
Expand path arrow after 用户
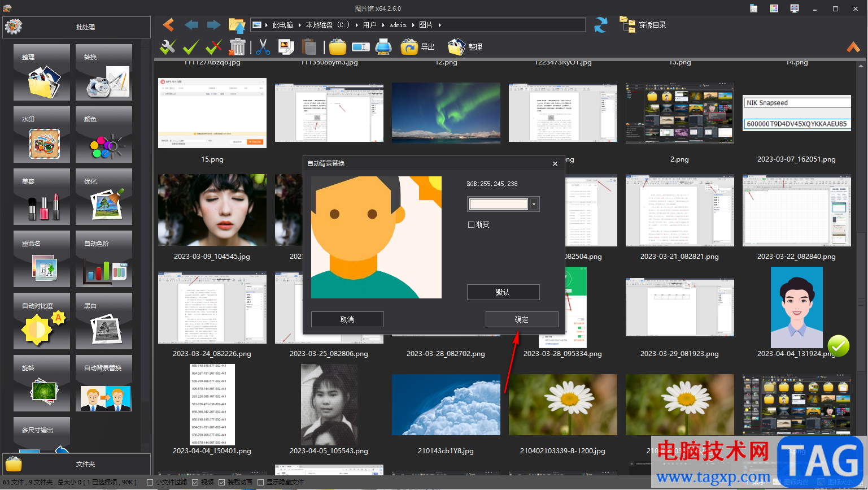pyautogui.click(x=383, y=25)
